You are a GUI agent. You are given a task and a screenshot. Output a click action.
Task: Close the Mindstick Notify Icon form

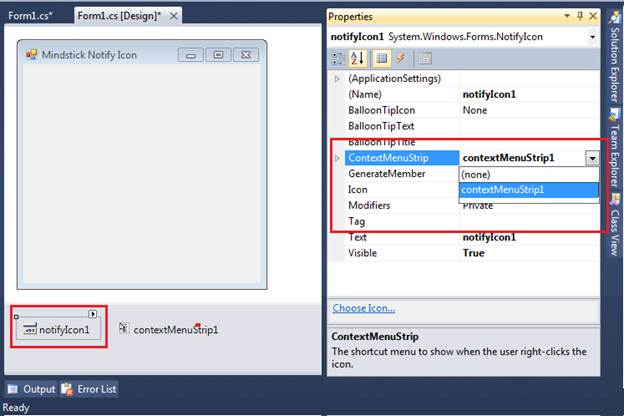click(x=246, y=55)
